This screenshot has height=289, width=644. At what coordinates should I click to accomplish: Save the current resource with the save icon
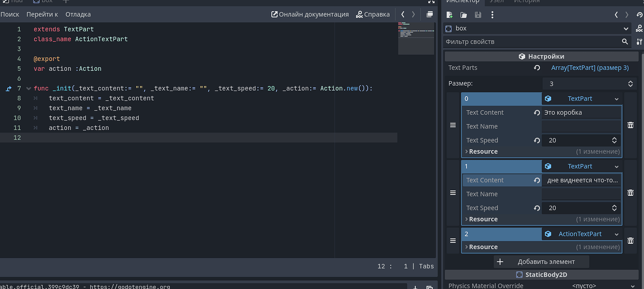(x=477, y=14)
